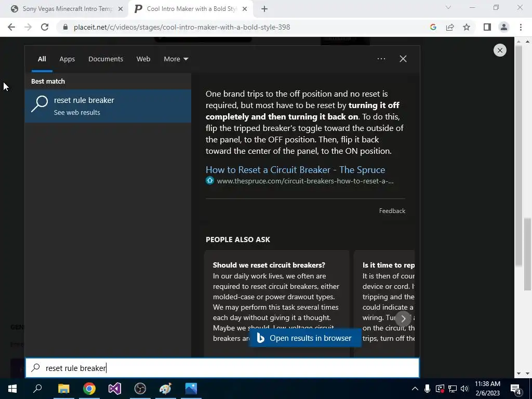Switch to Sony Vegas Minecraft Intro tab
The image size is (532, 399).
point(67,9)
